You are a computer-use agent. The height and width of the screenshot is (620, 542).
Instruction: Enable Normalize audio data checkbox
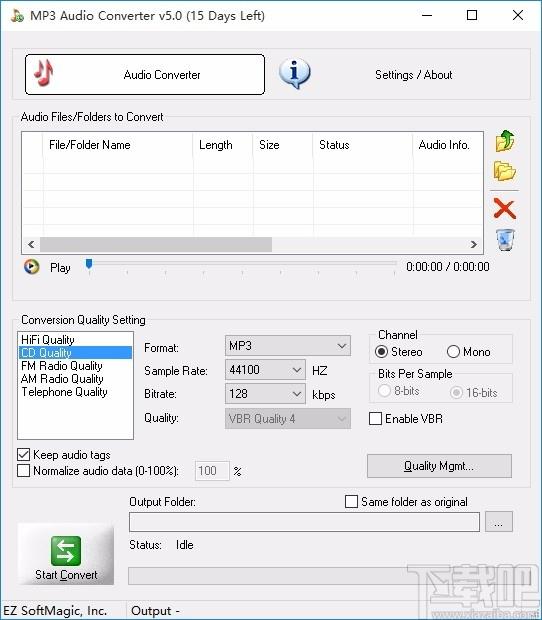tap(24, 471)
